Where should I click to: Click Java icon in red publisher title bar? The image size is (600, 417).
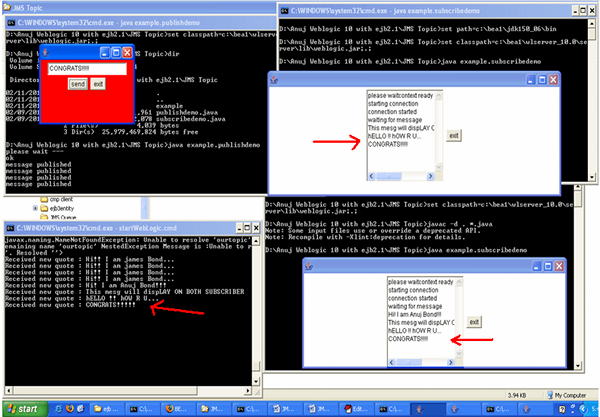[45, 52]
